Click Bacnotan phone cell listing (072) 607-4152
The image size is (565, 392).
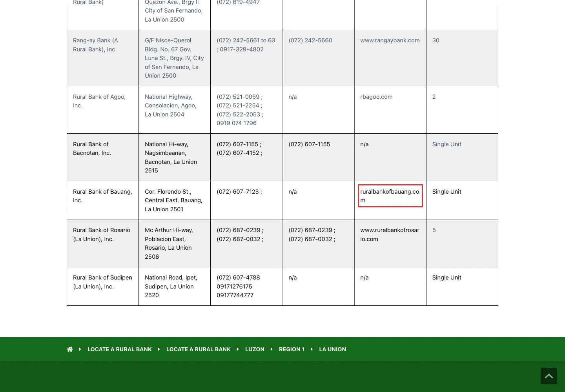click(246, 157)
